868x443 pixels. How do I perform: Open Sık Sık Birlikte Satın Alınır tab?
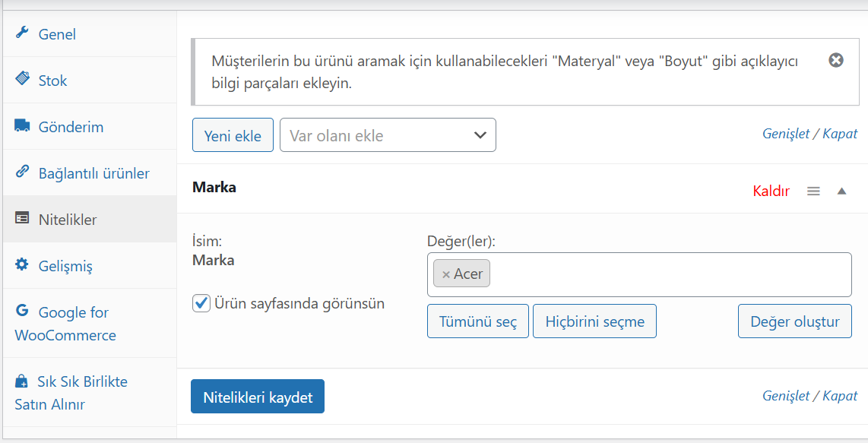coord(90,393)
